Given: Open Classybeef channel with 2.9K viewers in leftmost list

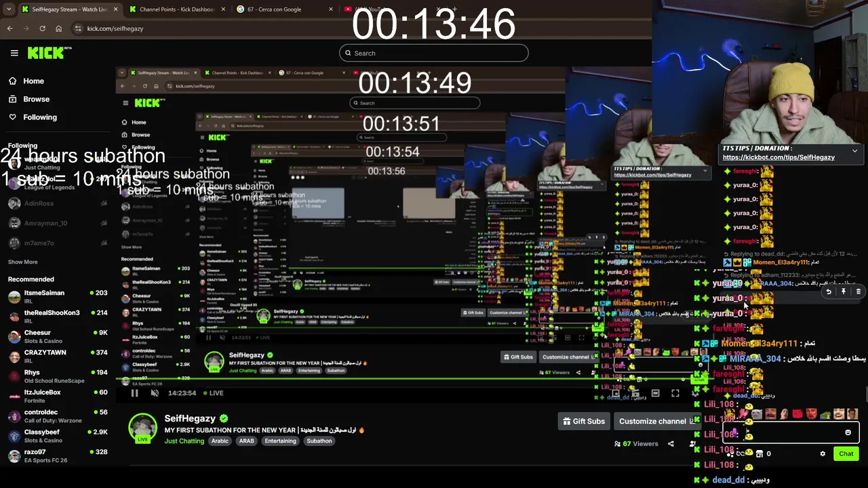Looking at the screenshot, I should (x=58, y=436).
